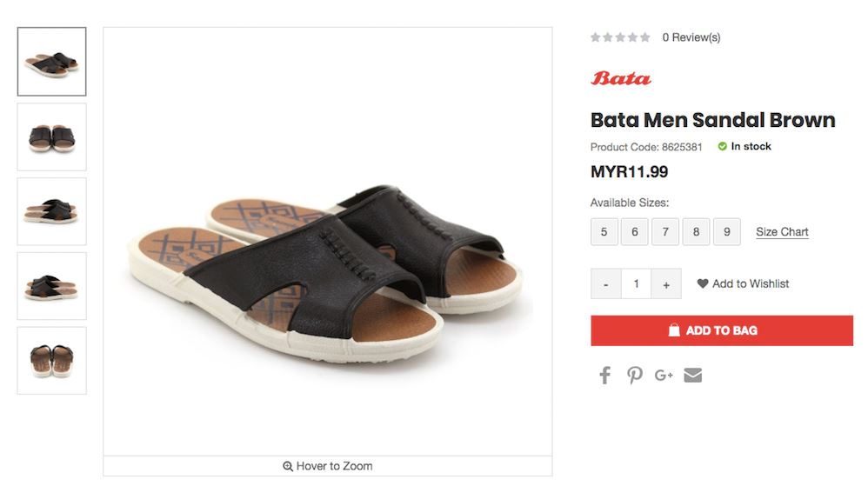This screenshot has height=486, width=868.
Task: Decrease quantity with minus button
Action: 605,284
